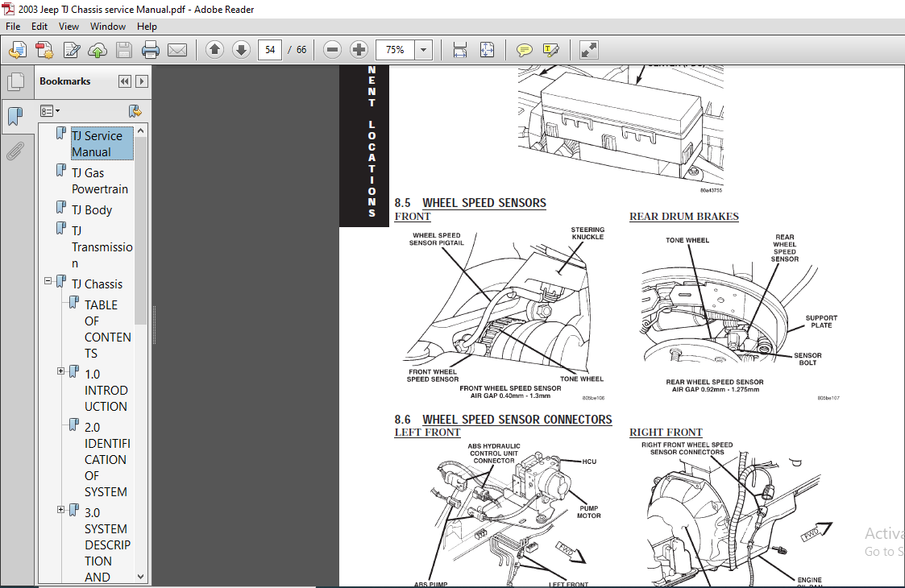Add a sticky note comment
The width and height of the screenshot is (905, 588).
tap(524, 50)
